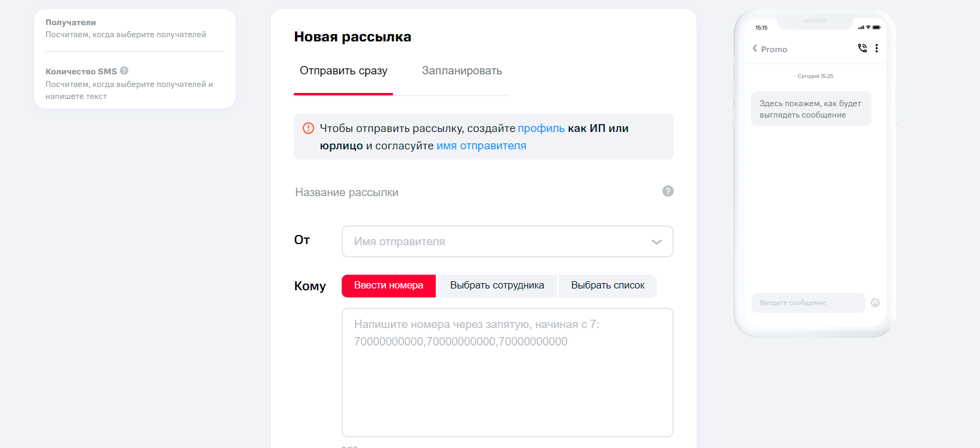Tap the phone call icon in preview
Image resolution: width=980 pixels, height=448 pixels.
(x=862, y=48)
